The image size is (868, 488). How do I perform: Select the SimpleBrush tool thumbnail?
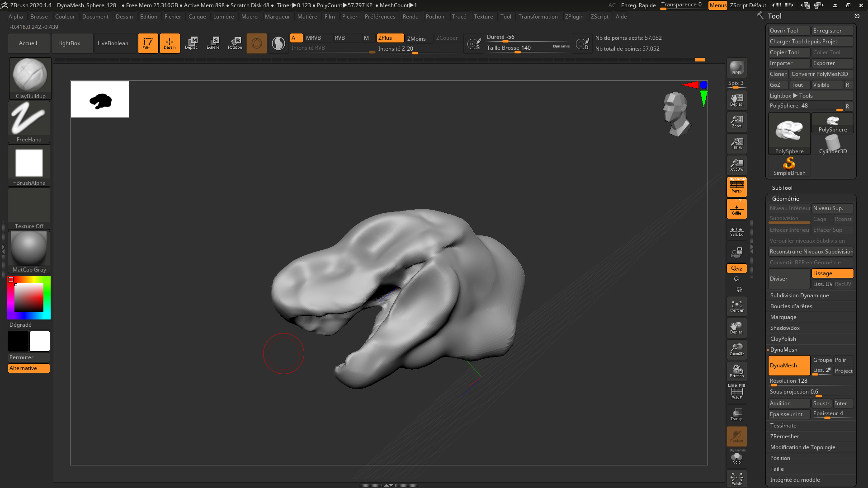789,166
